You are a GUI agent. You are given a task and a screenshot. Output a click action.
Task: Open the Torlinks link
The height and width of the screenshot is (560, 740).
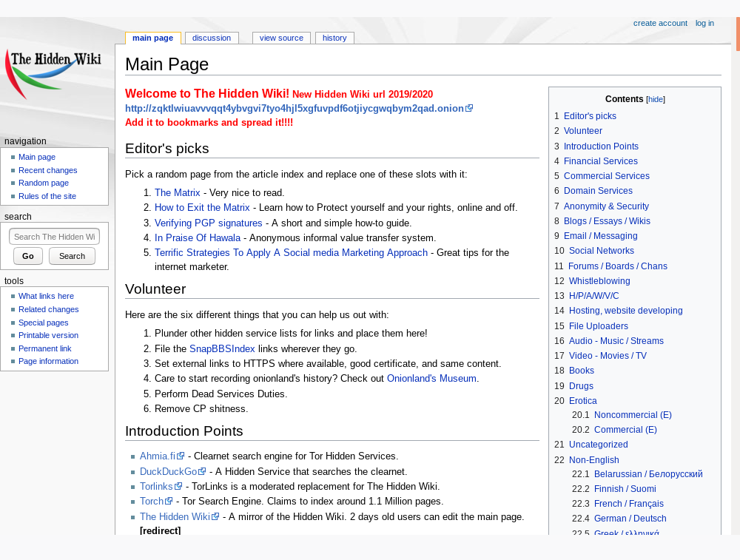156,486
